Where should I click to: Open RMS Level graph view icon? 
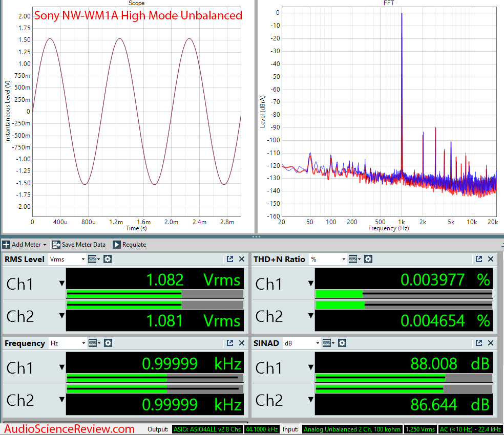(94, 259)
